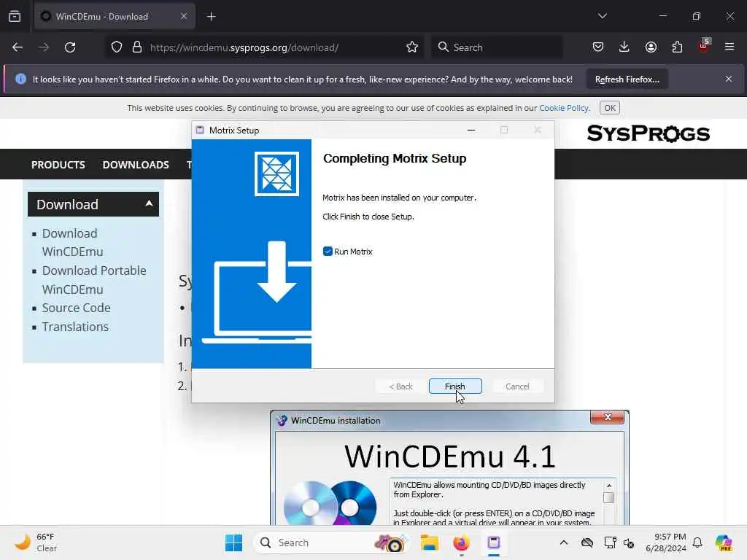Screen dimensions: 747x560
Task: Click the SysProgs logo
Action: click(x=649, y=133)
